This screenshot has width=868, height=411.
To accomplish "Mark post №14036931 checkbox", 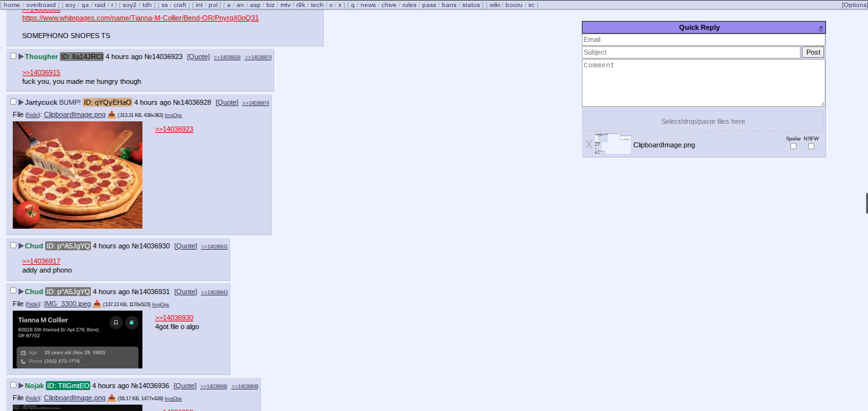I will [13, 291].
